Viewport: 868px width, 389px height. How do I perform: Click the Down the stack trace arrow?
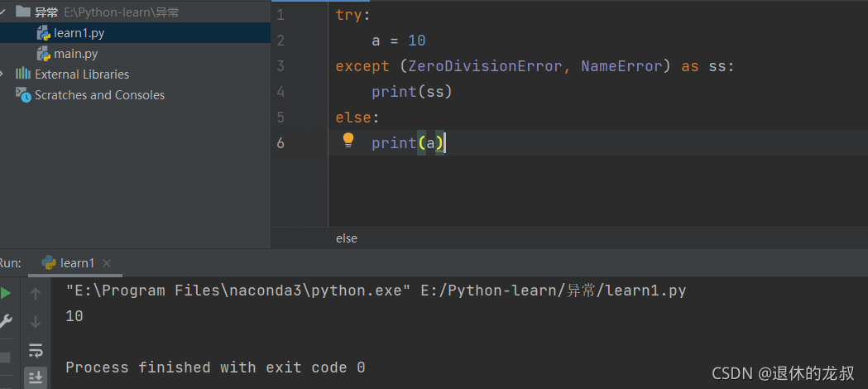36,321
